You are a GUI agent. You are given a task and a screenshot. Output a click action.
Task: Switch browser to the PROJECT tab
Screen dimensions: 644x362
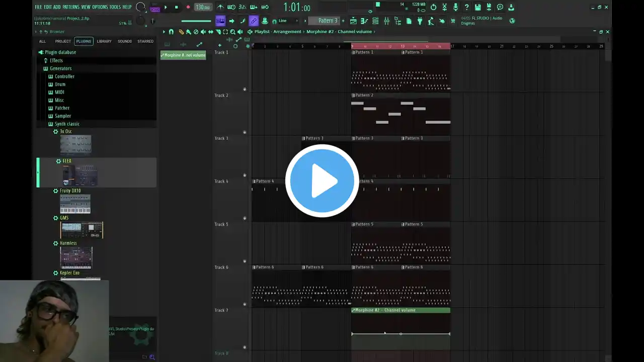63,41
